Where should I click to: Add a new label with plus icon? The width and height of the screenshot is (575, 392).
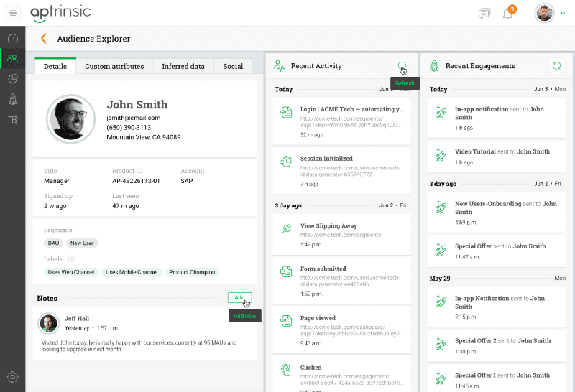(72, 259)
